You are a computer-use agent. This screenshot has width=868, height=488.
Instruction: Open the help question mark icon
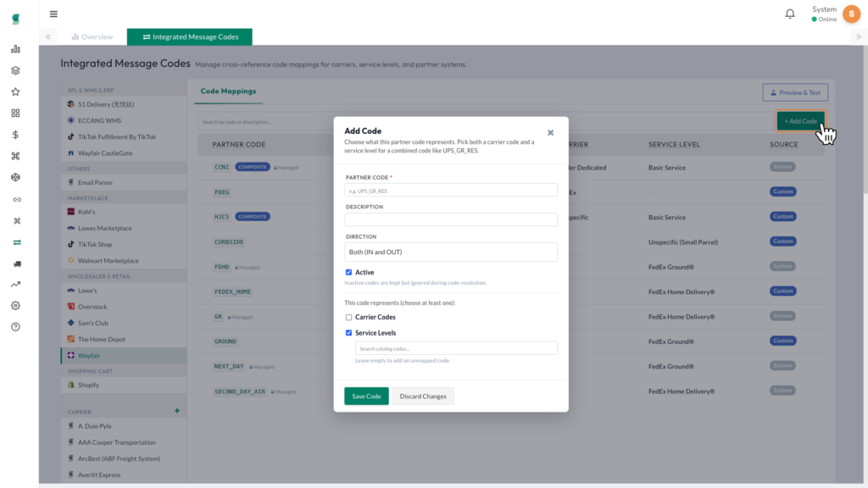coord(15,327)
